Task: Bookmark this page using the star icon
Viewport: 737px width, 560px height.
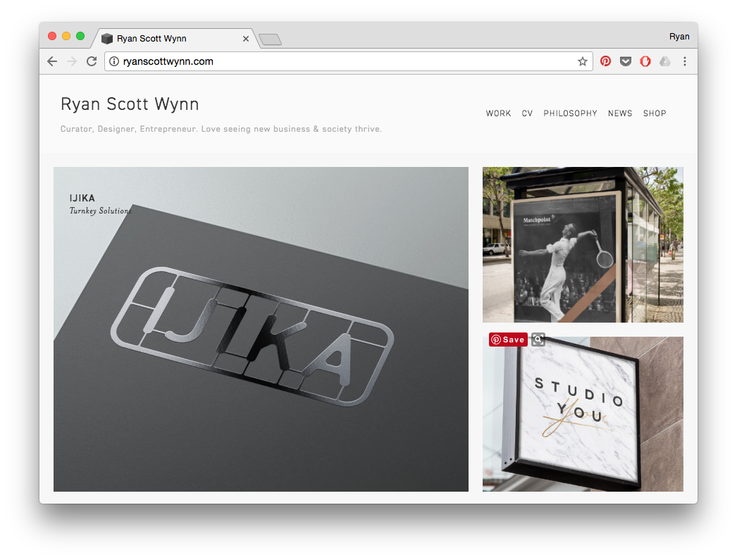Action: pyautogui.click(x=582, y=61)
